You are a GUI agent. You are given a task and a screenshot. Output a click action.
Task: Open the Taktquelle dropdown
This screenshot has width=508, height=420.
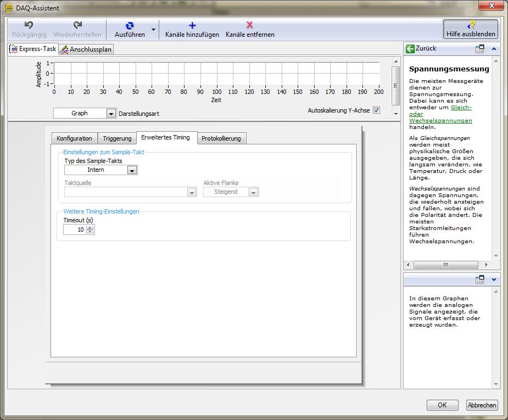(192, 192)
